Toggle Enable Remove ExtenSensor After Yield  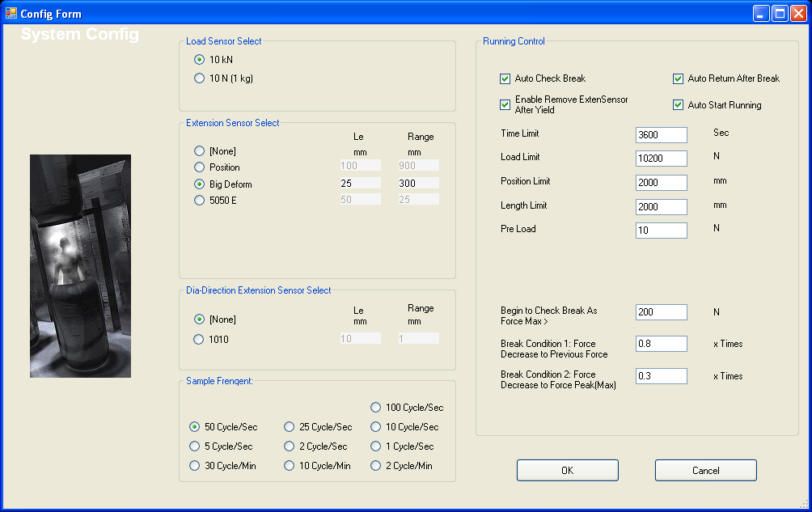point(505,104)
